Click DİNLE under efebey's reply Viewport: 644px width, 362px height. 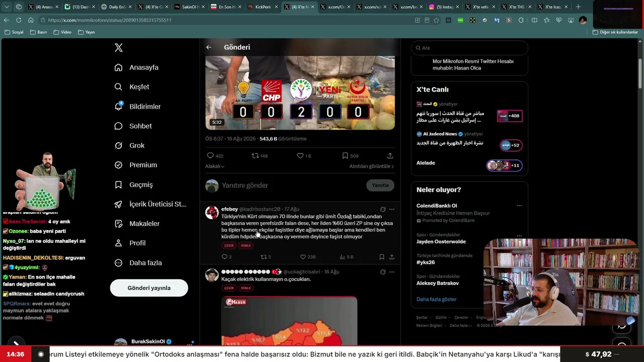246,245
